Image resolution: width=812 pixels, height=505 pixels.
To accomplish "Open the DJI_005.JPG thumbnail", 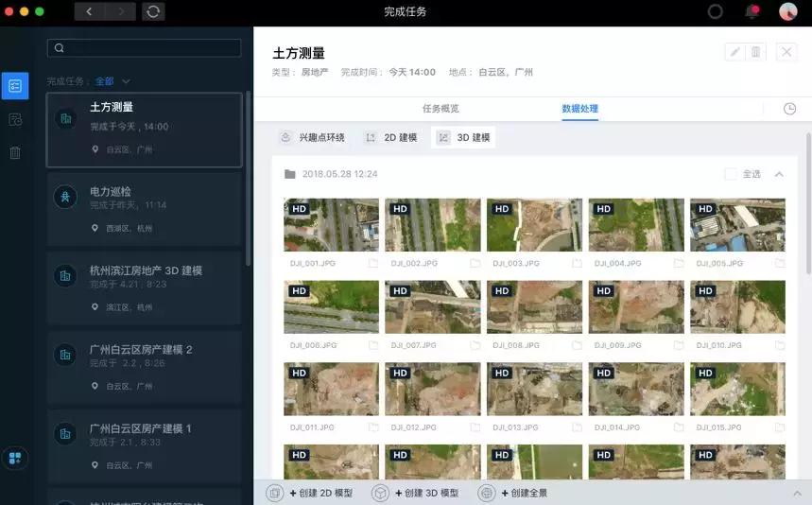I will (x=737, y=225).
